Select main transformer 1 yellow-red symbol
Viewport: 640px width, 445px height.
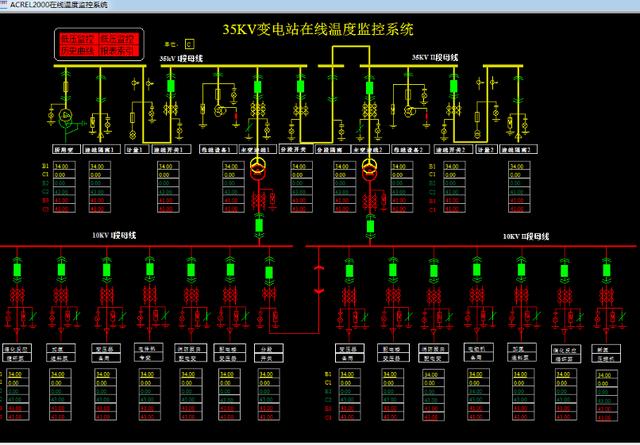(x=258, y=169)
